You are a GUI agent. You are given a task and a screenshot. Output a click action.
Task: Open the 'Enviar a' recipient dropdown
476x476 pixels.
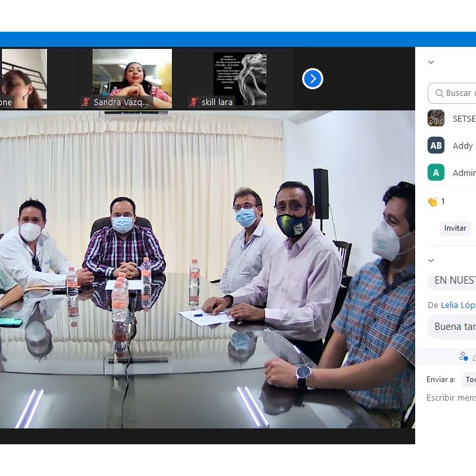tap(469, 379)
